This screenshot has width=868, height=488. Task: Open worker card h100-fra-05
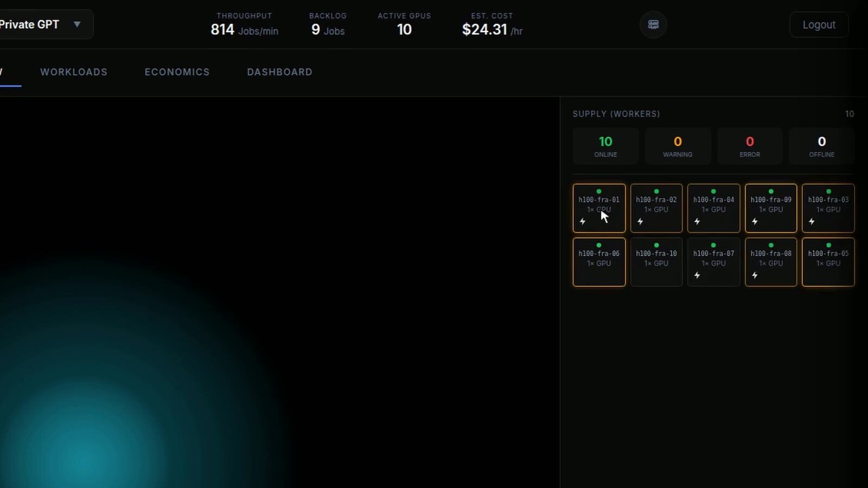(828, 262)
